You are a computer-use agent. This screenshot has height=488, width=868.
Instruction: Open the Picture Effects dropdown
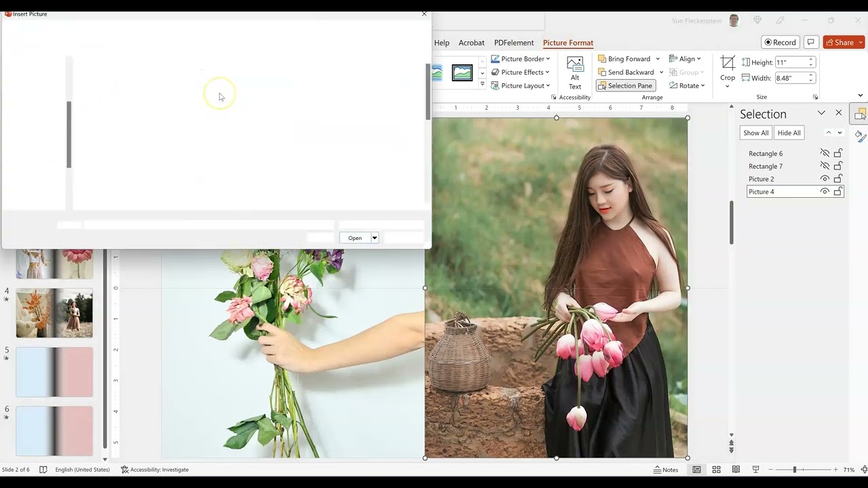pyautogui.click(x=520, y=73)
